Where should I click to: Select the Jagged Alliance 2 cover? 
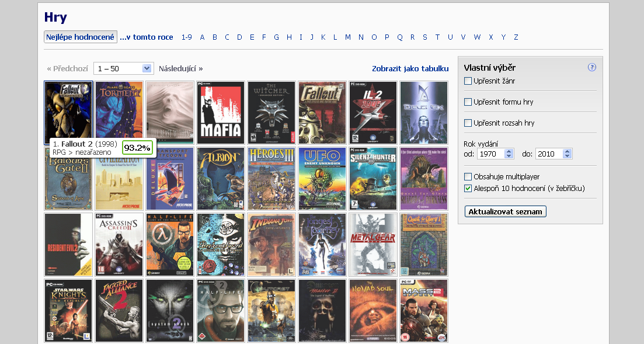(x=119, y=311)
